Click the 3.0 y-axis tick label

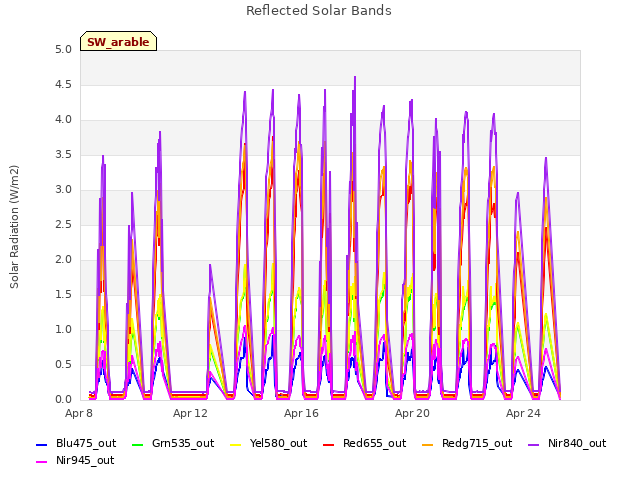click(63, 190)
